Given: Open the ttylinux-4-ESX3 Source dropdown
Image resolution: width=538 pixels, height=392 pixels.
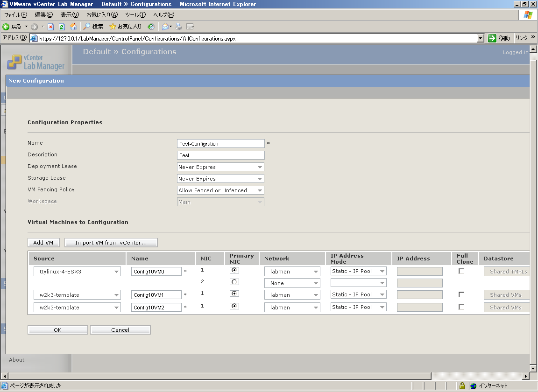Looking at the screenshot, I should [x=77, y=272].
